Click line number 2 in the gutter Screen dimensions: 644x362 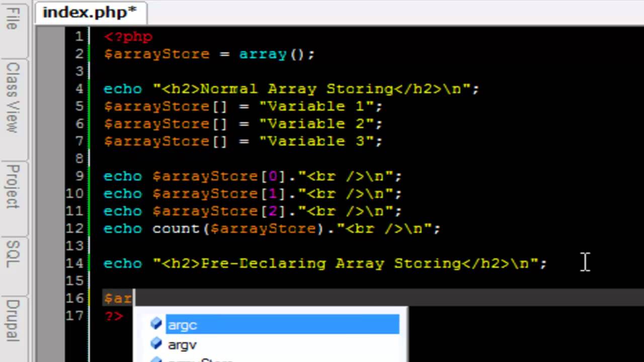[x=79, y=54]
